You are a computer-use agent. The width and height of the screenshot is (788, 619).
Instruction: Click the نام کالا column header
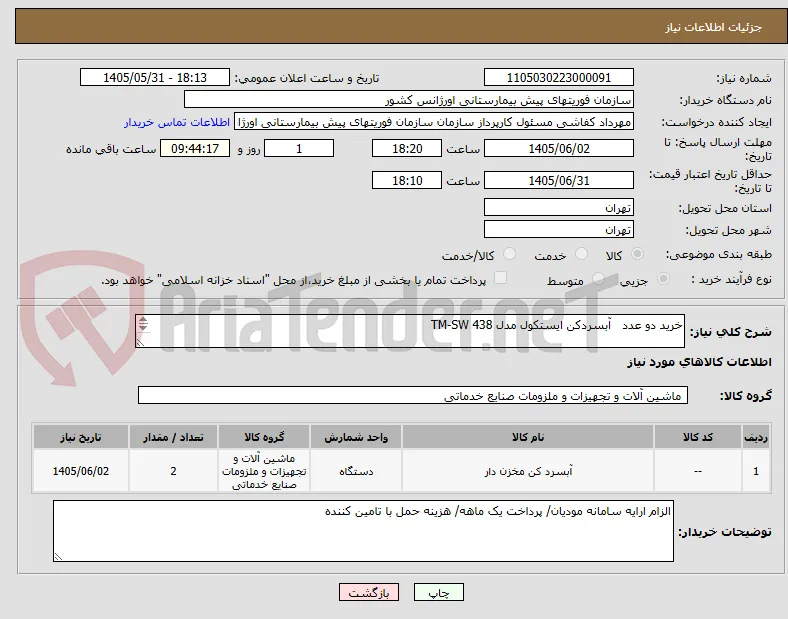pyautogui.click(x=528, y=437)
